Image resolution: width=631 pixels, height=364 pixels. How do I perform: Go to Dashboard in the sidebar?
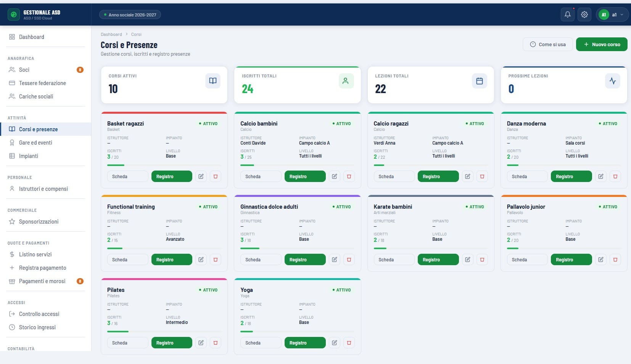(x=45, y=37)
